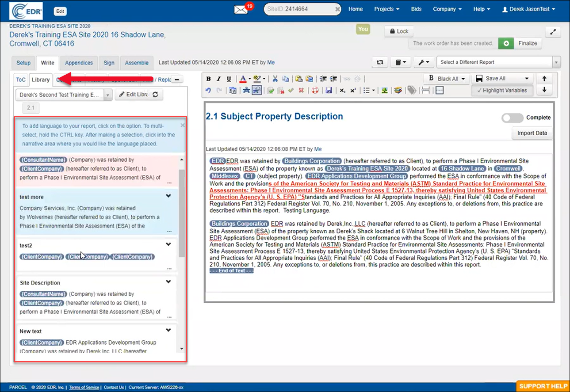Refresh the library list
Screen dimensions: 570x392
(x=155, y=95)
